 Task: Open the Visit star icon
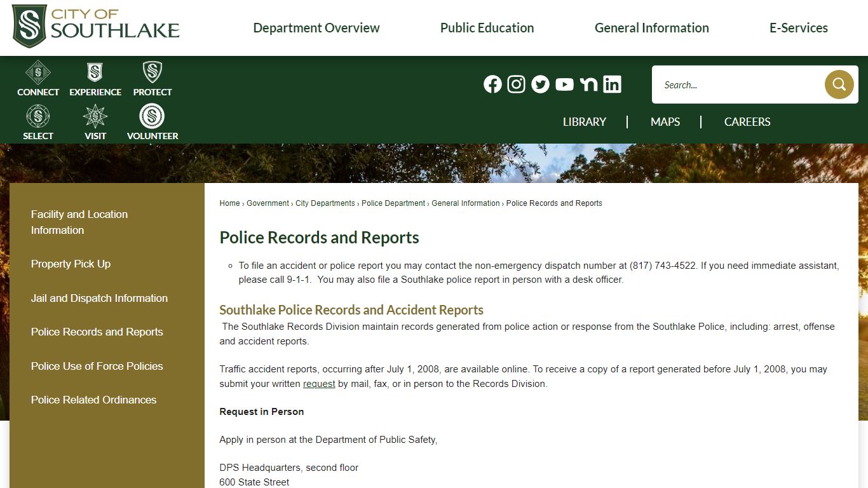click(x=95, y=122)
